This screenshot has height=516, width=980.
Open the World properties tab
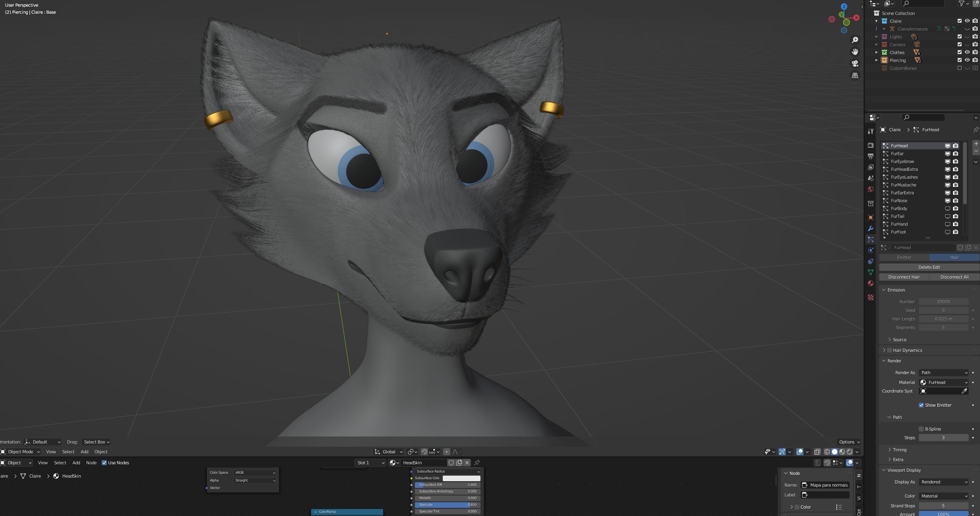click(x=871, y=189)
